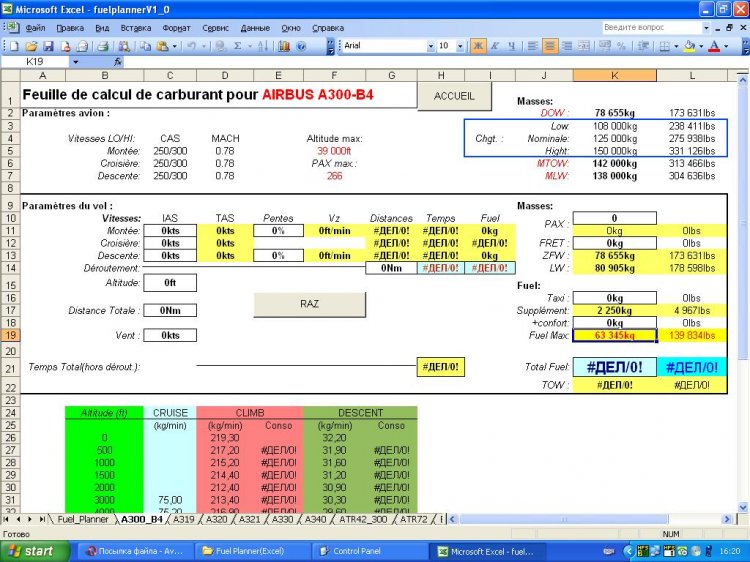Click the Введите вопрос help field
Image resolution: width=750 pixels, height=562 pixels.
(x=652, y=28)
